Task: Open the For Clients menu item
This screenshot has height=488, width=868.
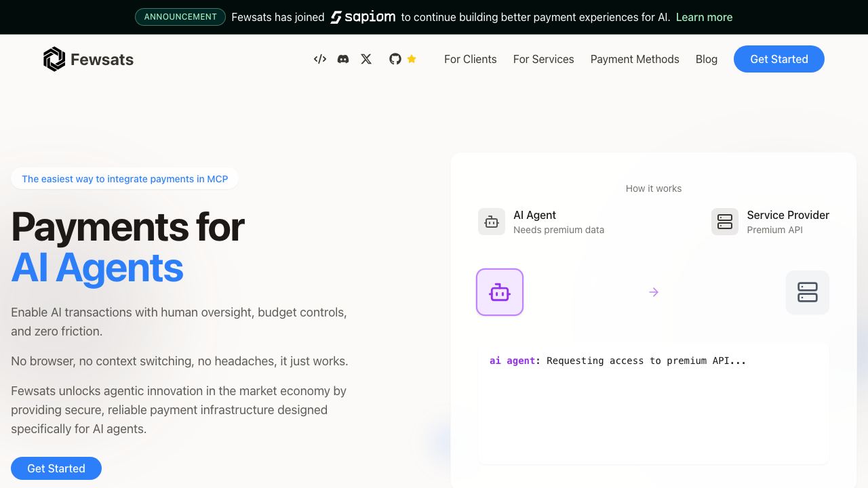Action: (x=471, y=59)
